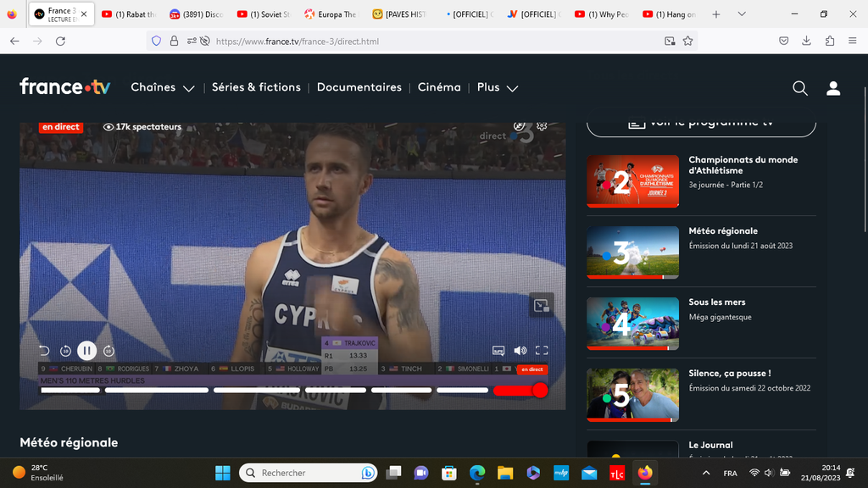Open Firefox View pinned icon
Viewport: 868px width, 488px height.
pyautogui.click(x=12, y=14)
